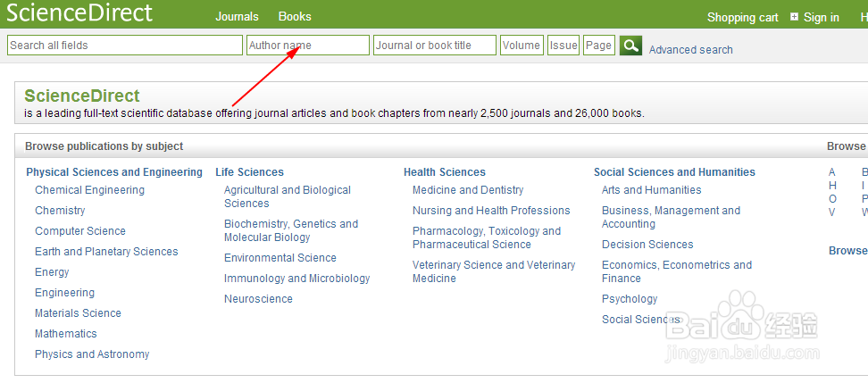Open the Psychology subject link
Screen dimensions: 868x383
click(630, 299)
